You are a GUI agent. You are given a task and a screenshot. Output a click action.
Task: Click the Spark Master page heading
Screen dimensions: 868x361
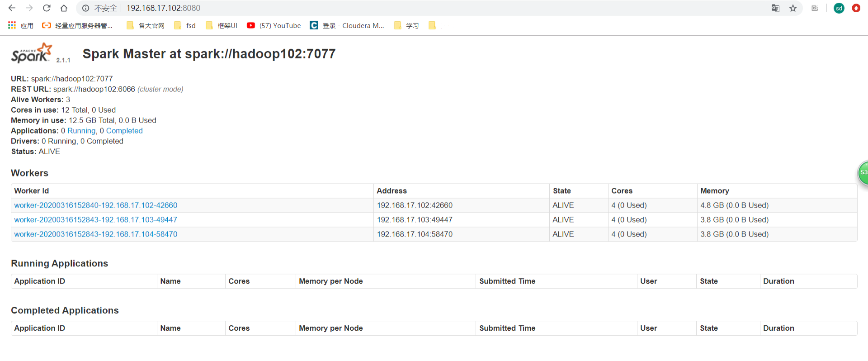209,54
